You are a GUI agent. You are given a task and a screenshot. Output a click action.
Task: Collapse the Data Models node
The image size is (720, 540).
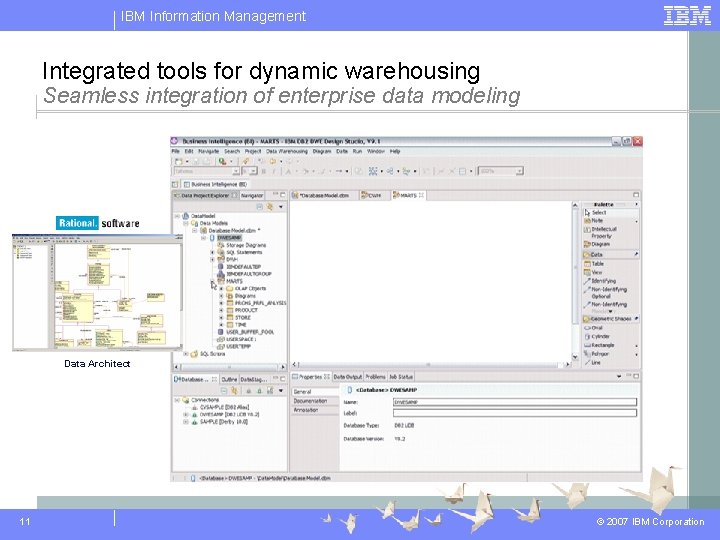point(186,223)
